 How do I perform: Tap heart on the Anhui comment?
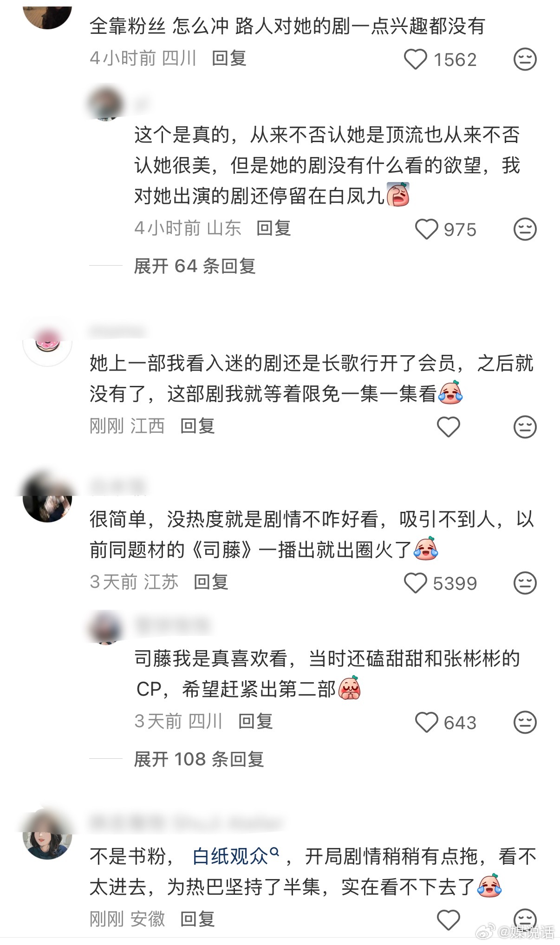point(448,920)
